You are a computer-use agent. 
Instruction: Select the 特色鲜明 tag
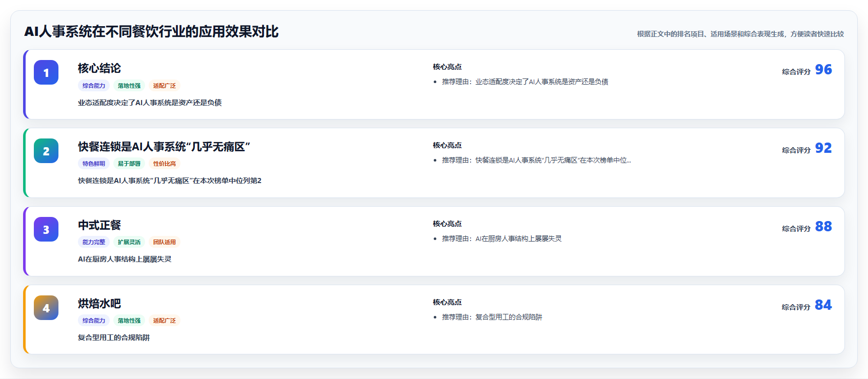tap(94, 164)
